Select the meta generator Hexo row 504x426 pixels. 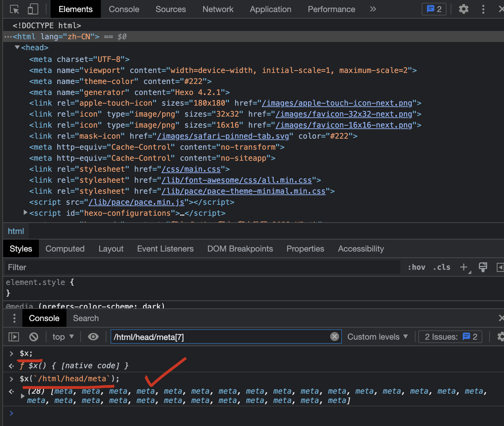pos(129,92)
